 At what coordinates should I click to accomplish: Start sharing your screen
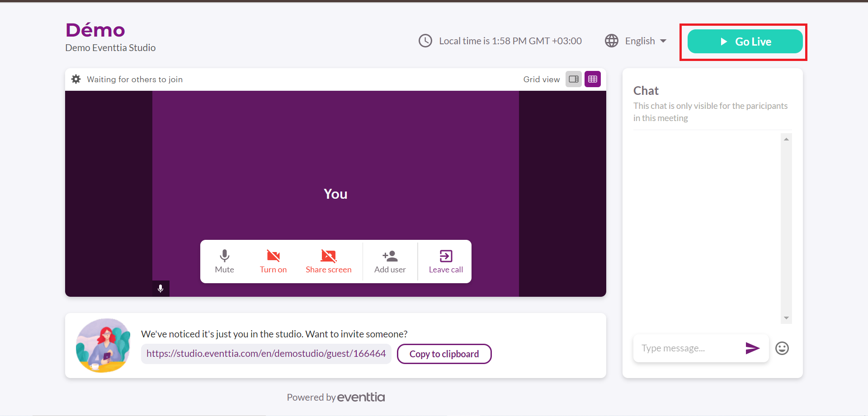click(x=328, y=262)
